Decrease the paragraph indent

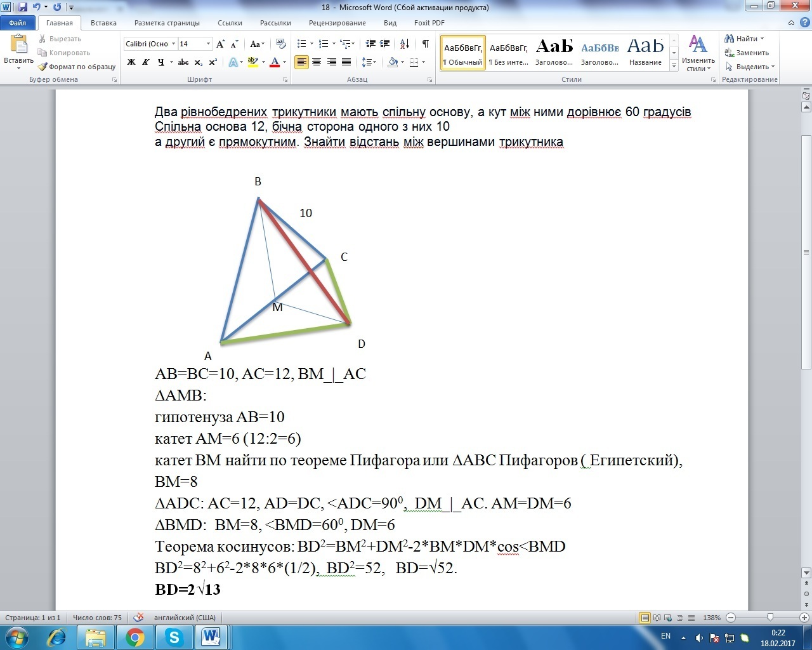pyautogui.click(x=371, y=44)
